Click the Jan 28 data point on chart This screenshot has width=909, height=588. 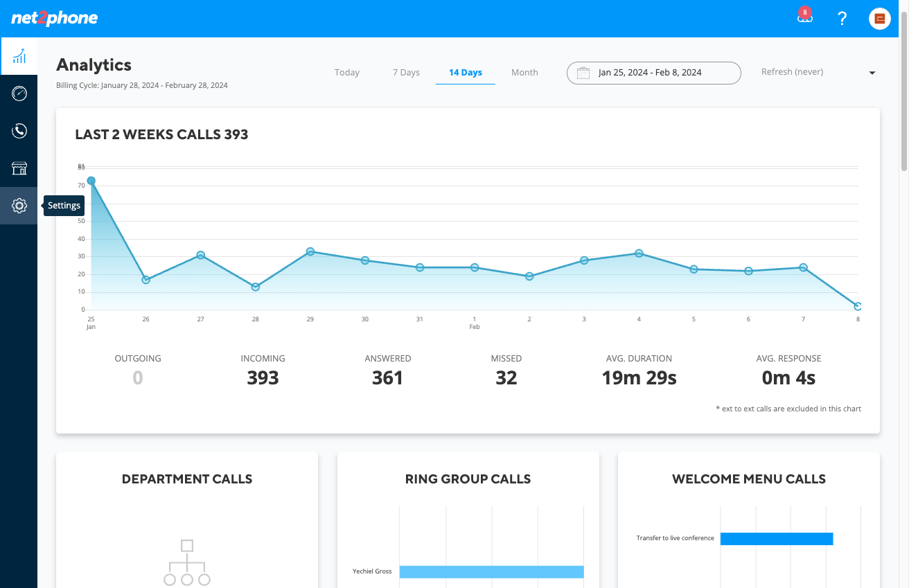click(256, 287)
